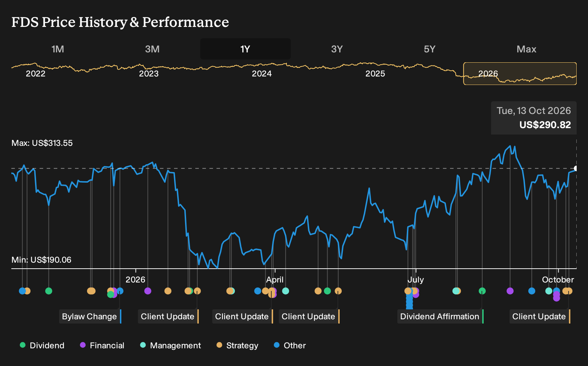Click the stacked blue Other dots below July

tap(409, 302)
